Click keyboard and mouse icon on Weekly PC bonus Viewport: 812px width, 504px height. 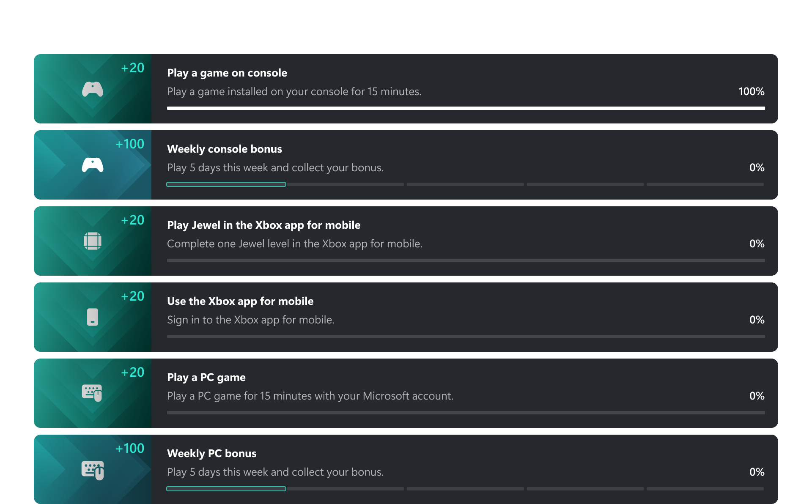click(x=93, y=470)
